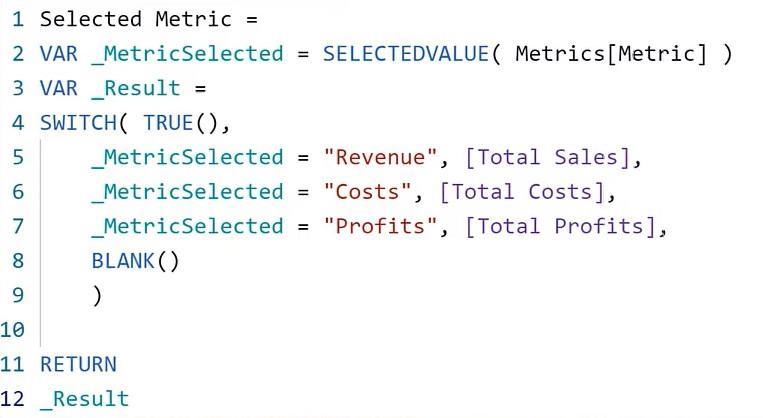
Task: Click the "Revenue" string literal
Action: (380, 157)
